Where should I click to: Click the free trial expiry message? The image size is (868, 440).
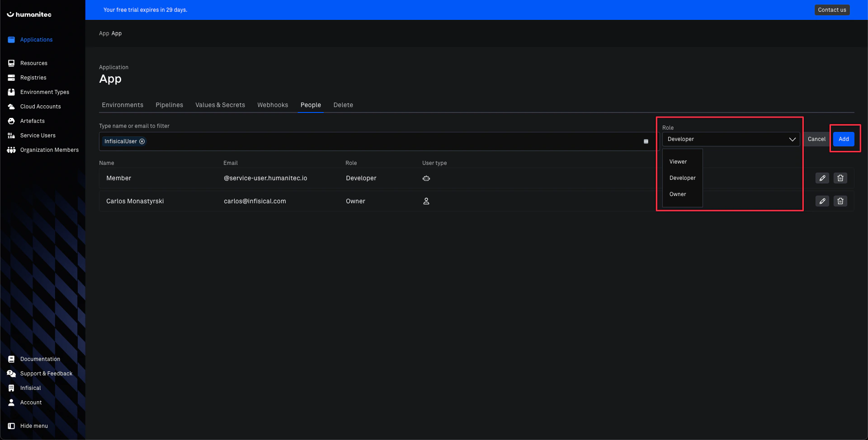145,10
